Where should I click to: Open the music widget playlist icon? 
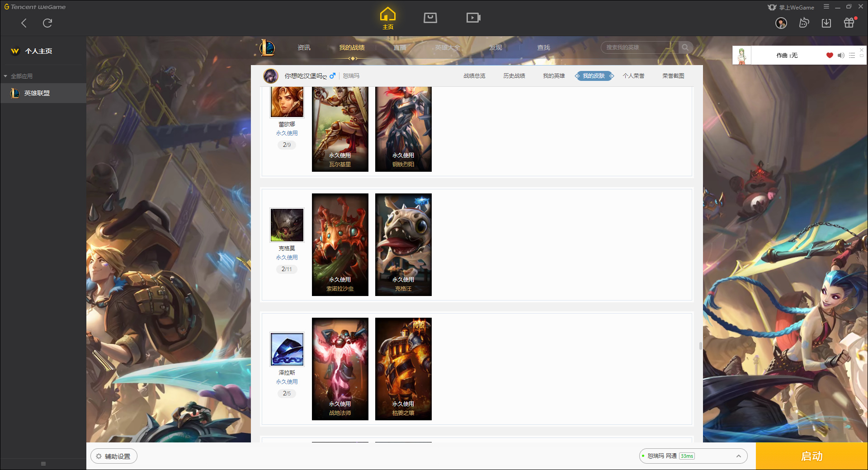click(852, 56)
